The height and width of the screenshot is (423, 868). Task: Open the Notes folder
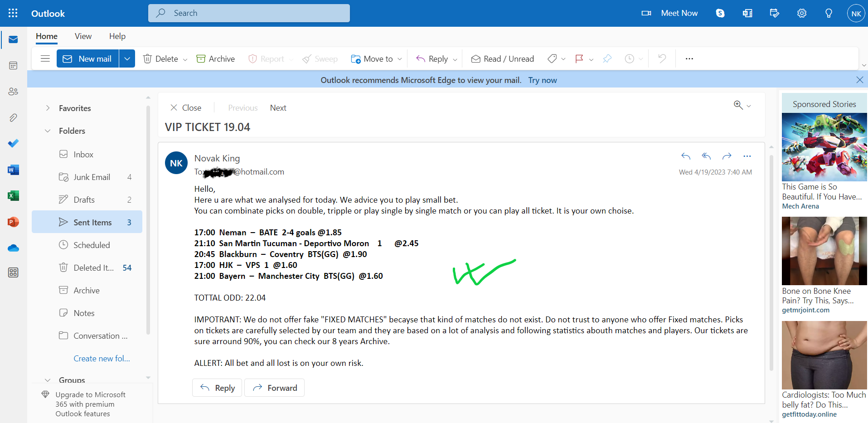point(87,313)
